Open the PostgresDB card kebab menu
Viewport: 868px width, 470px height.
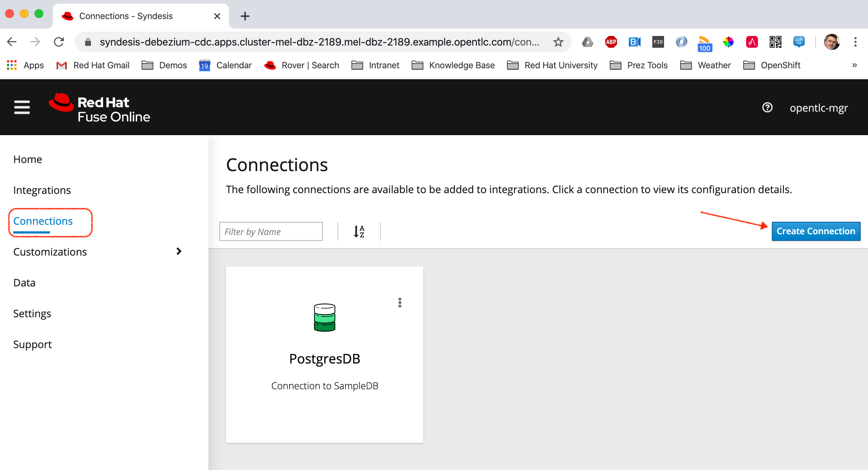[400, 303]
